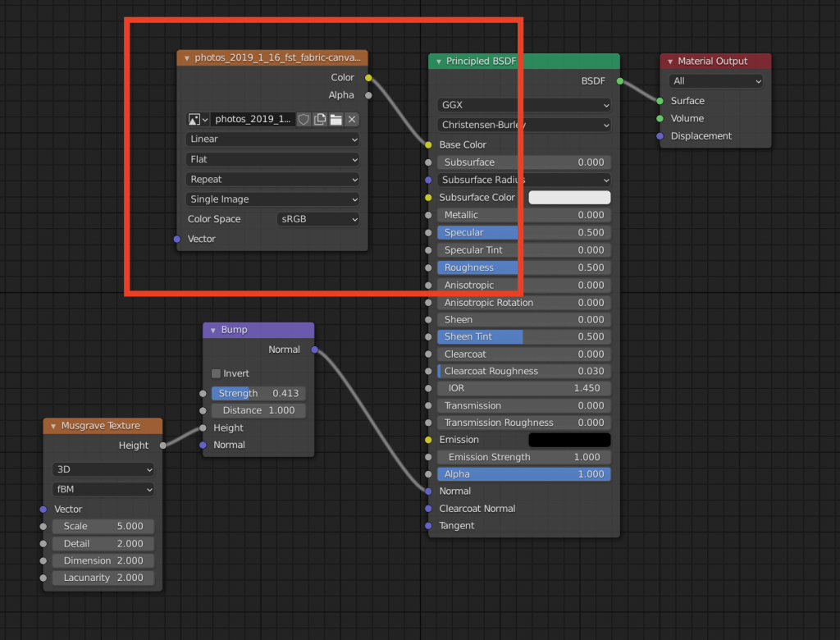Collapse the Bump node header triangle
The width and height of the screenshot is (840, 640).
pyautogui.click(x=212, y=330)
